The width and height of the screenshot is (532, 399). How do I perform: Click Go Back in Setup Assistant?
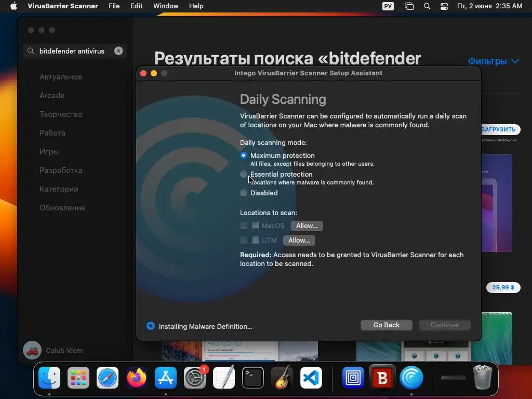(x=387, y=325)
